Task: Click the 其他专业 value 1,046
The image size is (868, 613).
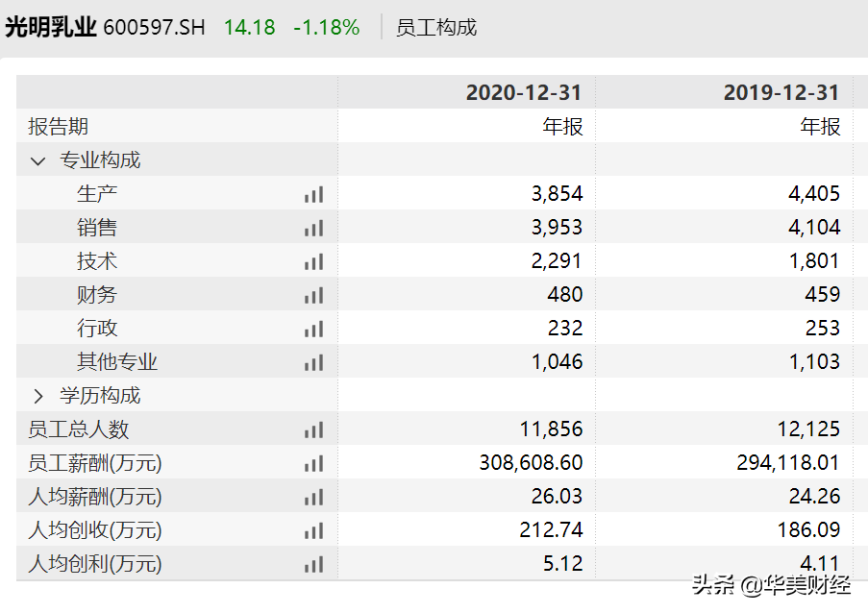Action: click(x=558, y=362)
